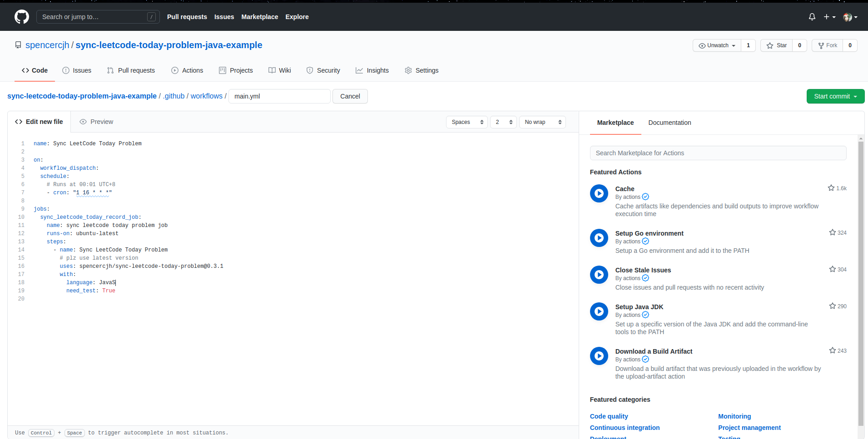Focus the Search or jump to field
Image resolution: width=868 pixels, height=439 pixels.
tap(98, 17)
